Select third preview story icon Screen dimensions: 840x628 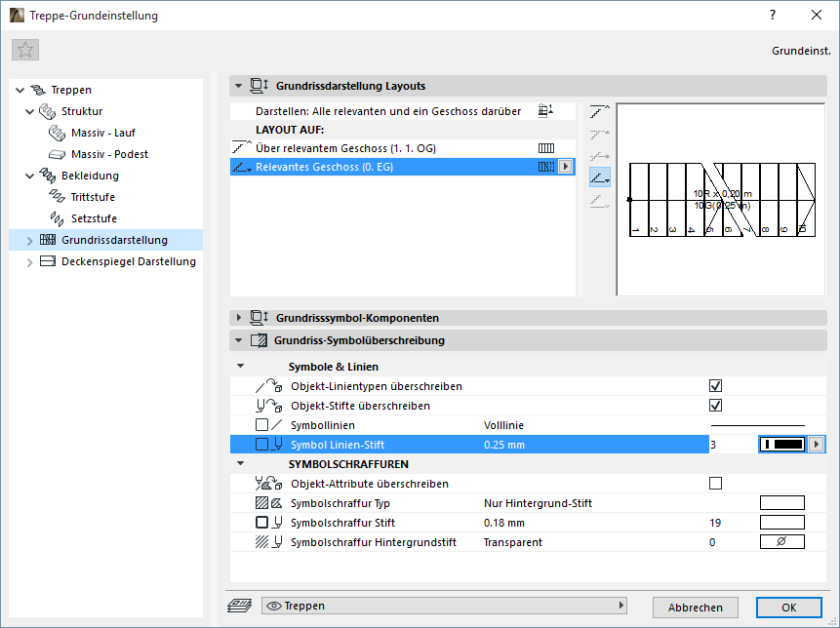tap(599, 156)
